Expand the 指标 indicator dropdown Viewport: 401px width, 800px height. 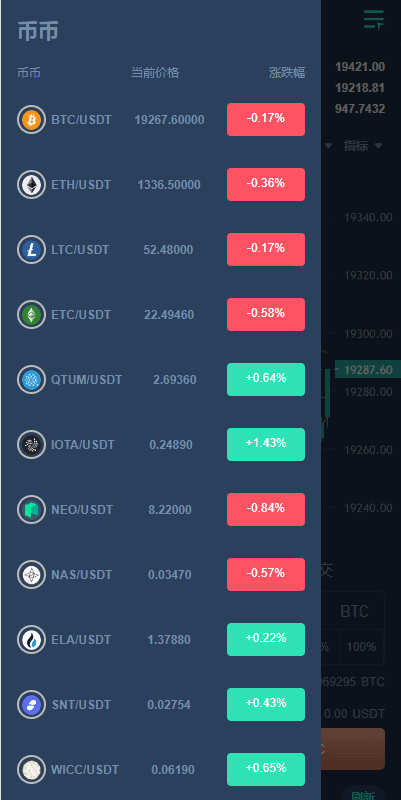362,146
